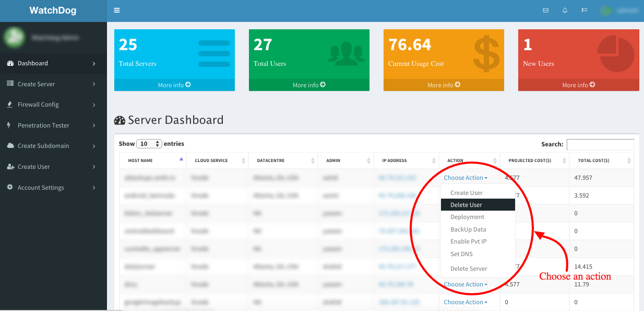Click the flag icon in the top bar
644x311 pixels.
585,10
